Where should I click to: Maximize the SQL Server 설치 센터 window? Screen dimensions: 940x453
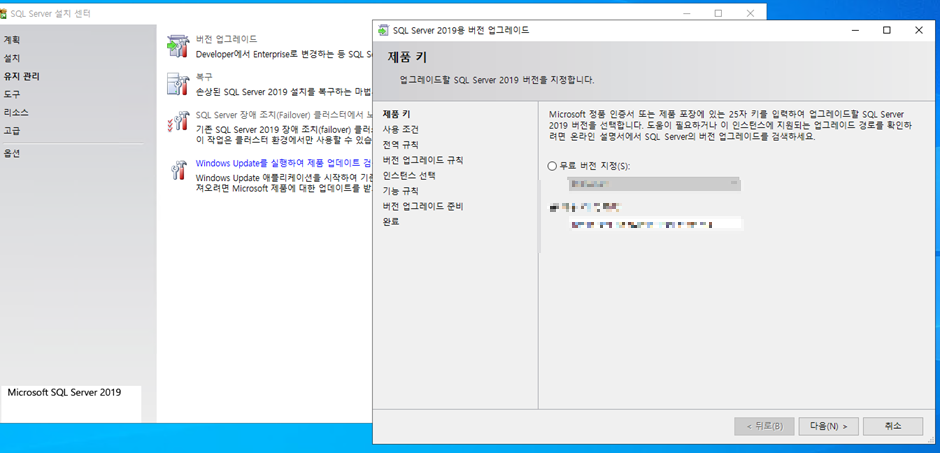pyautogui.click(x=718, y=13)
